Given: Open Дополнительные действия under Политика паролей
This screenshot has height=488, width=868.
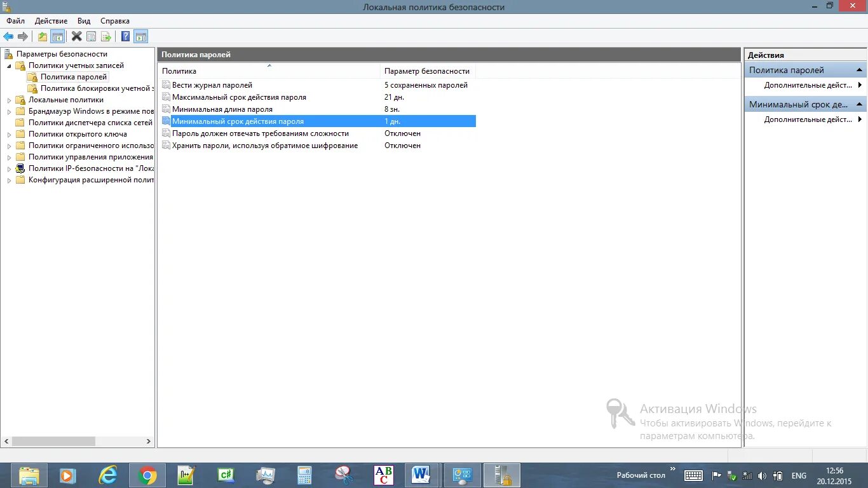Looking at the screenshot, I should [x=807, y=85].
